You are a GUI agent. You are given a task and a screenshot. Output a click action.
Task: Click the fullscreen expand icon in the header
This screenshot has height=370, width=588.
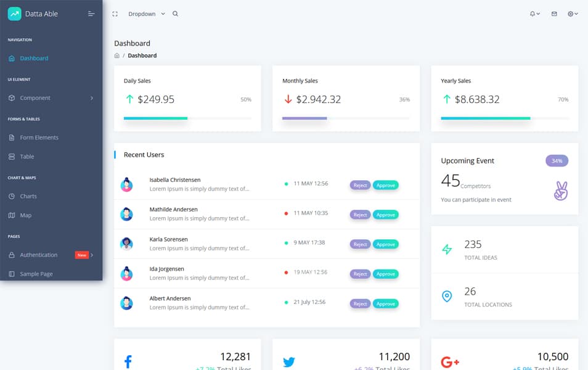[x=115, y=13]
